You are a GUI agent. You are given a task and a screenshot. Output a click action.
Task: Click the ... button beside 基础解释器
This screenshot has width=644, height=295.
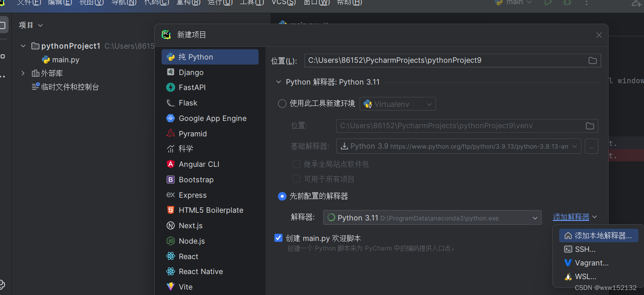(591, 146)
